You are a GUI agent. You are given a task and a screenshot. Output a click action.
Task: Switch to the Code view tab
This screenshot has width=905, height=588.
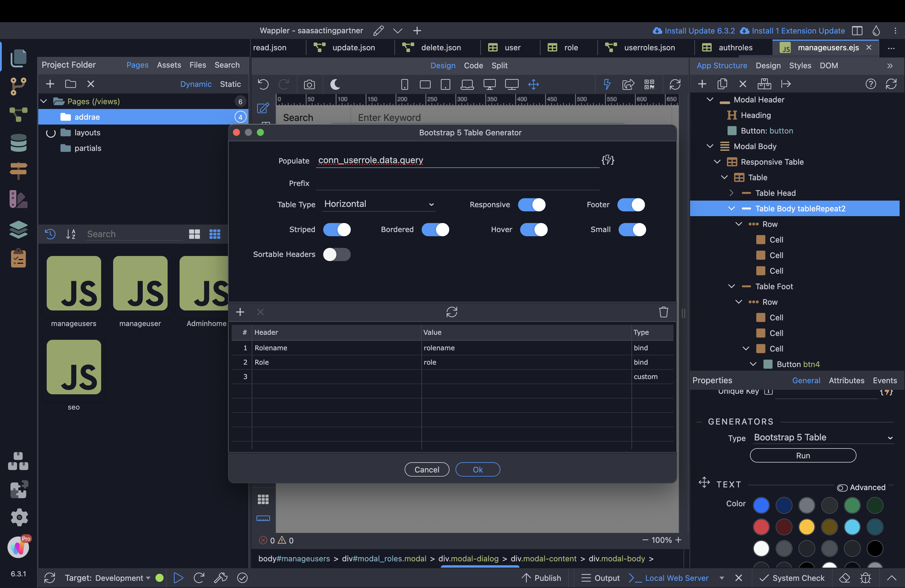[x=473, y=66]
